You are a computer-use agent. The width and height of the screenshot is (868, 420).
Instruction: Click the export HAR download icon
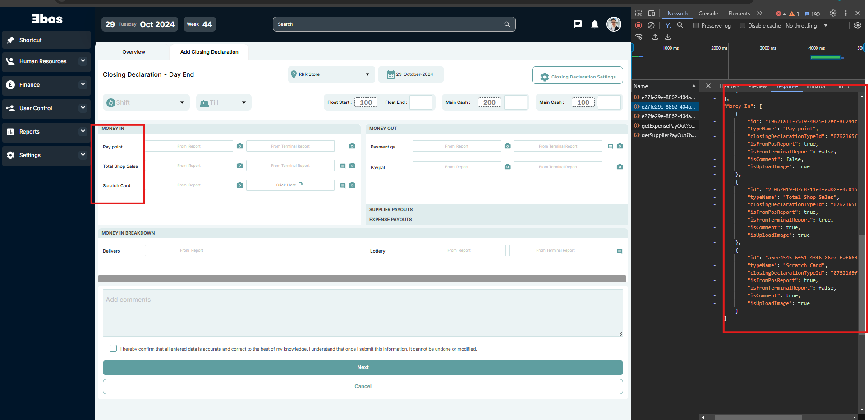click(x=668, y=37)
